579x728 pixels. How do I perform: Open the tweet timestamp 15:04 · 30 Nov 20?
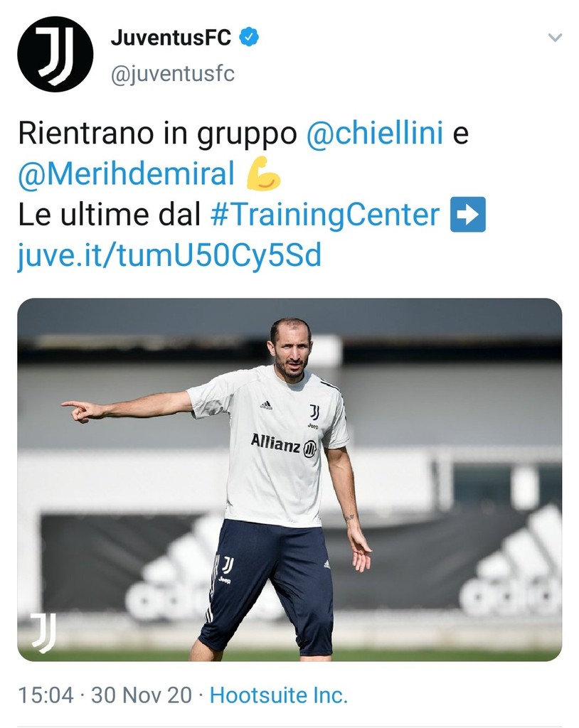click(x=105, y=695)
